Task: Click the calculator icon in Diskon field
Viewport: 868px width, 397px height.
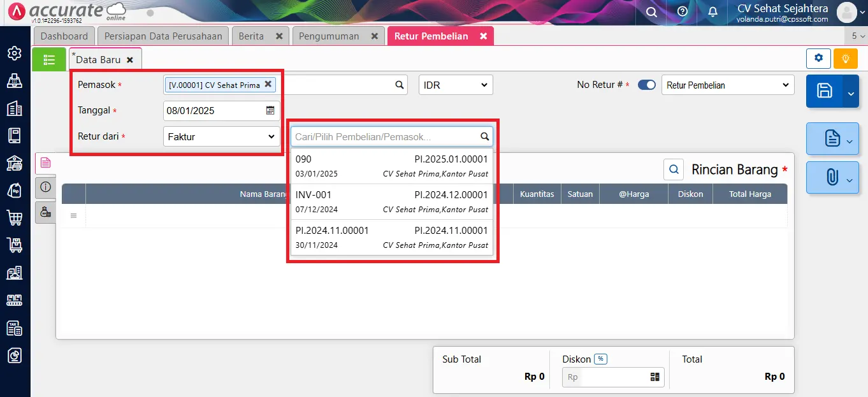Action: tap(655, 377)
